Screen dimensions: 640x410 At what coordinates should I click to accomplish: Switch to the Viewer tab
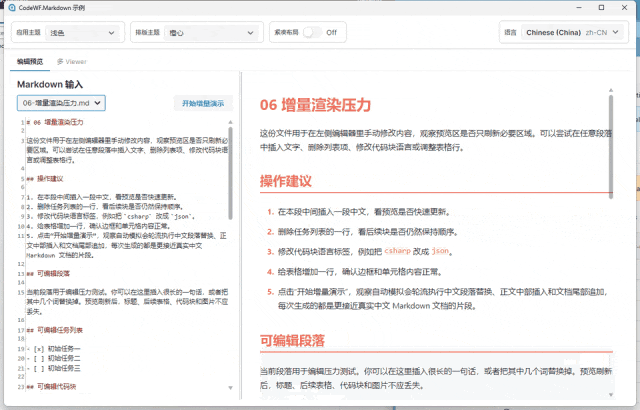tap(72, 62)
